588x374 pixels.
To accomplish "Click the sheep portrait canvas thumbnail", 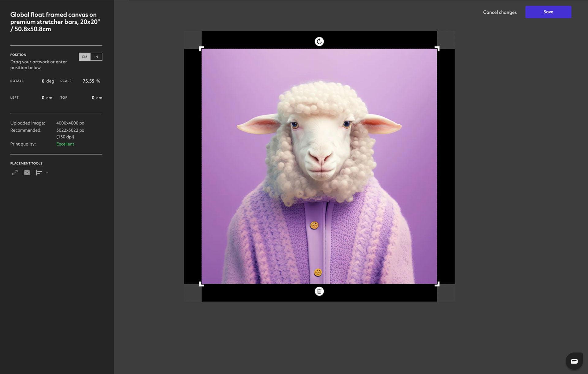I will 319,166.
